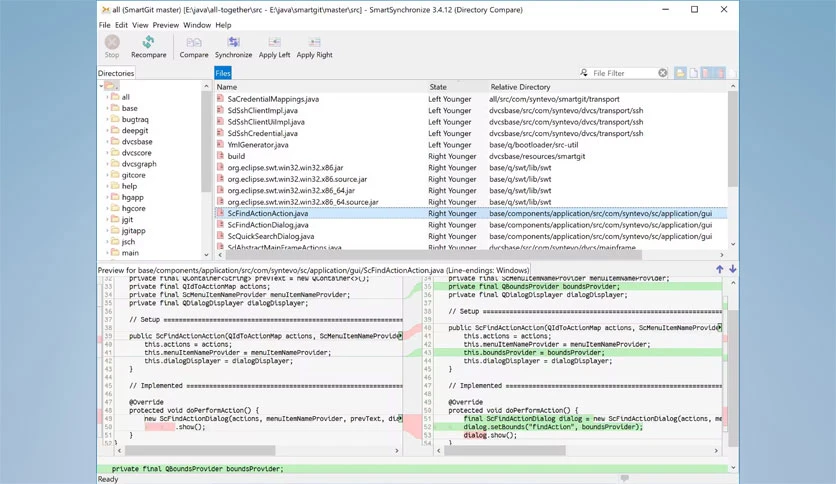Viewport: 836px width, 484px height.
Task: Toggle the last faded file filter button
Action: coord(732,73)
